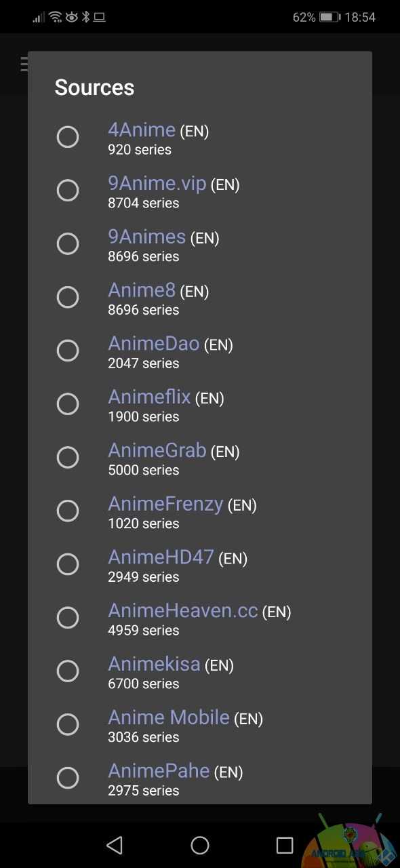
Task: Choose 9Animes source radio option
Action: click(x=68, y=243)
